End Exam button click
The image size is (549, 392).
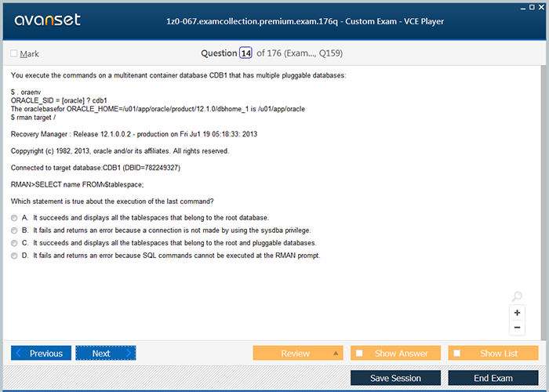tap(493, 378)
